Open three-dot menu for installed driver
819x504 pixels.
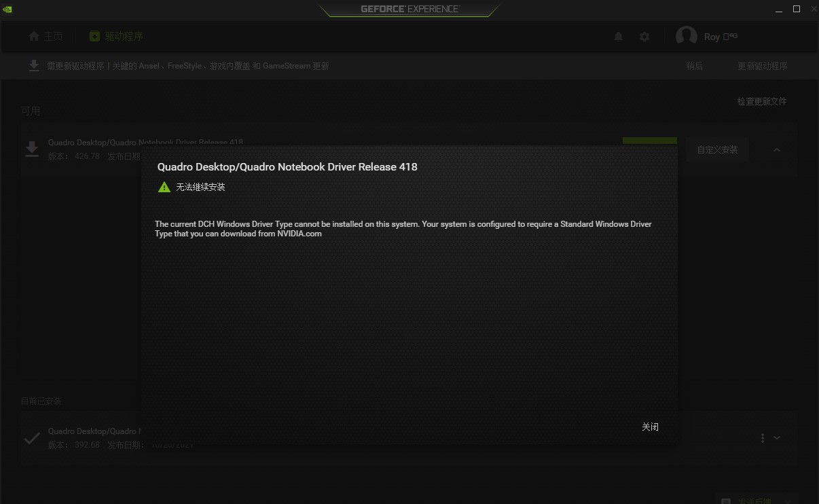click(763, 438)
